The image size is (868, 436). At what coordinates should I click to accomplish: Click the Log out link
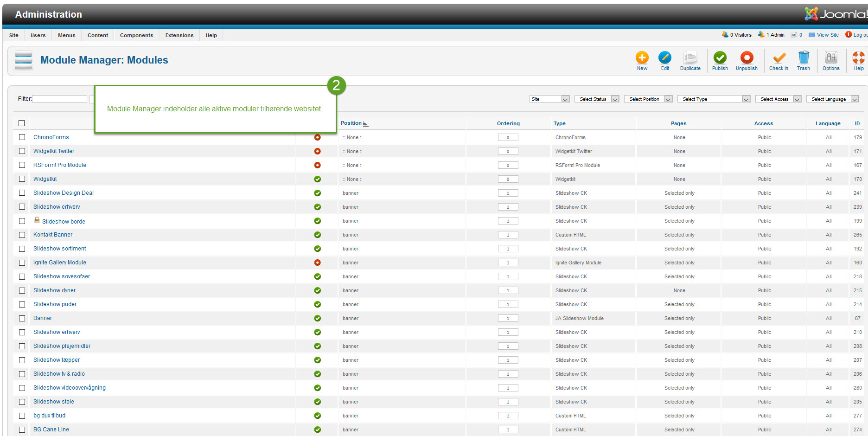(861, 35)
